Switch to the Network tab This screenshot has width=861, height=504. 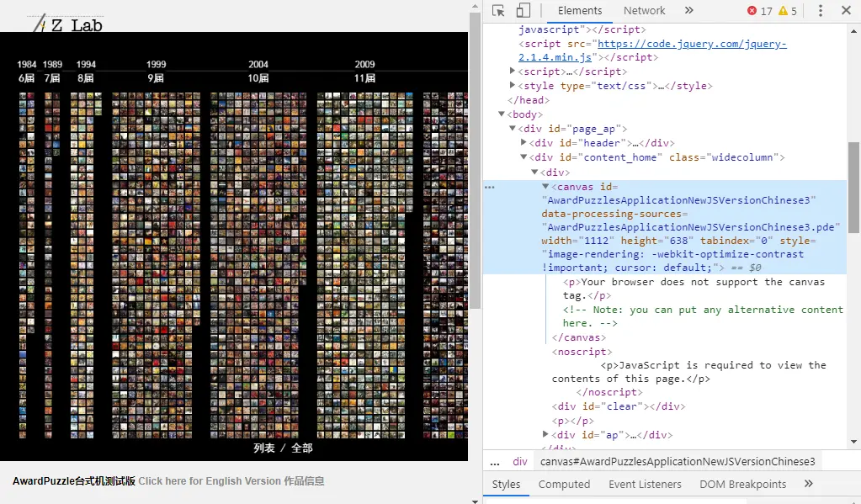click(644, 10)
